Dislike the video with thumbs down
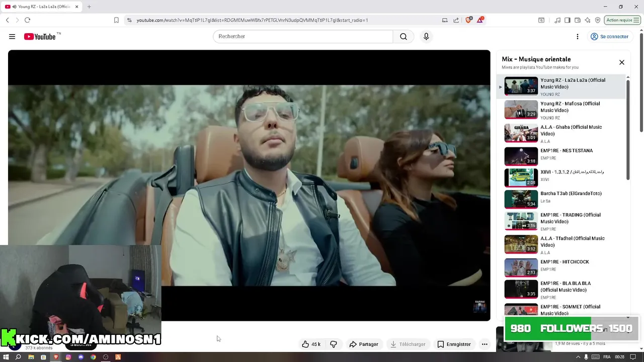This screenshot has width=644, height=362. pyautogui.click(x=334, y=344)
